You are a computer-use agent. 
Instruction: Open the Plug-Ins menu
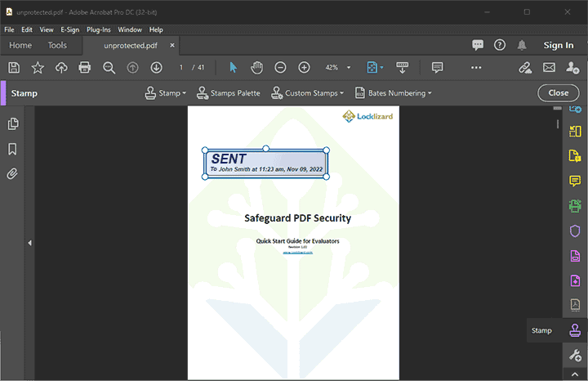click(99, 29)
